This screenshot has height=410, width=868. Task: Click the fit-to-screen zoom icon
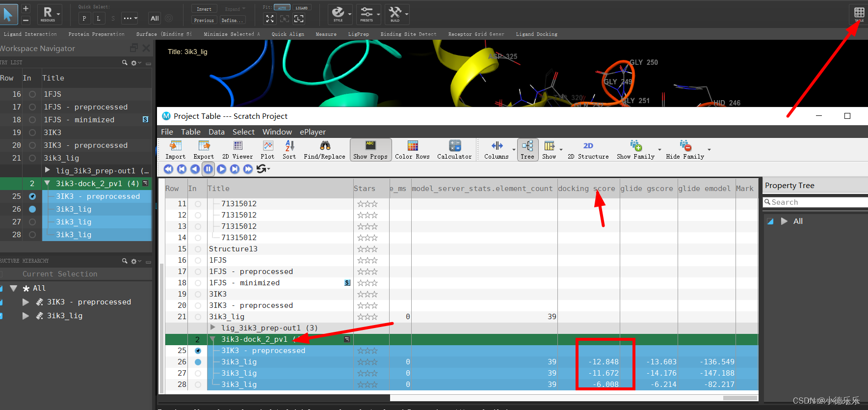tap(270, 19)
